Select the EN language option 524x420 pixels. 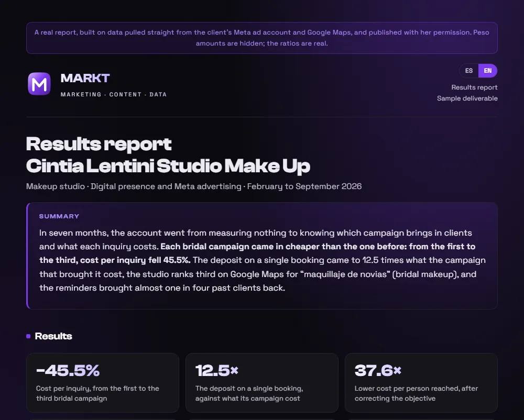(x=487, y=71)
